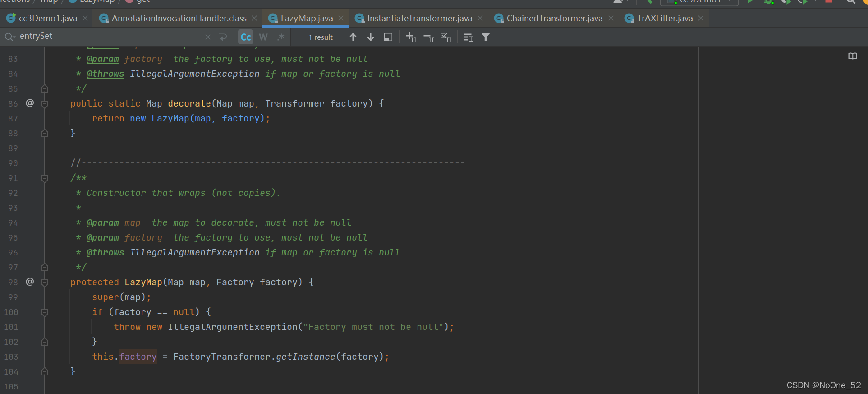
Task: Click "Factory must not be null" string
Action: (373, 327)
